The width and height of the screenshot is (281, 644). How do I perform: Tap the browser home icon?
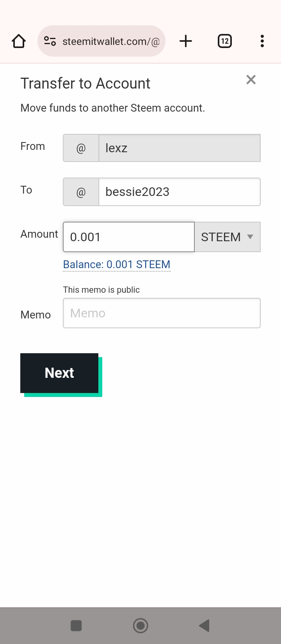coord(19,41)
